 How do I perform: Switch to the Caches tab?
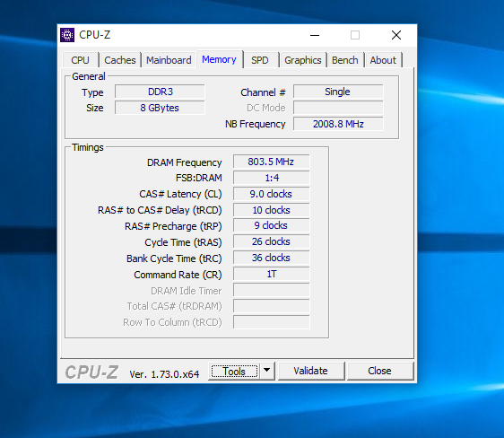(x=120, y=60)
